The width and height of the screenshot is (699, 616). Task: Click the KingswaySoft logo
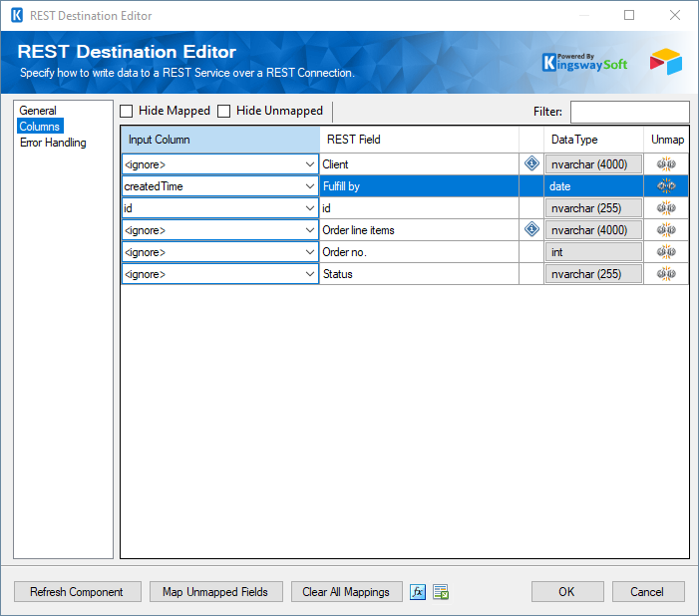click(585, 63)
